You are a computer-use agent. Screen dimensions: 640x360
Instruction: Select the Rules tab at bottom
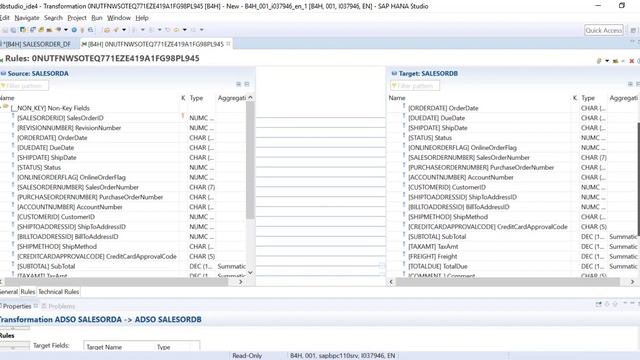(x=28, y=292)
